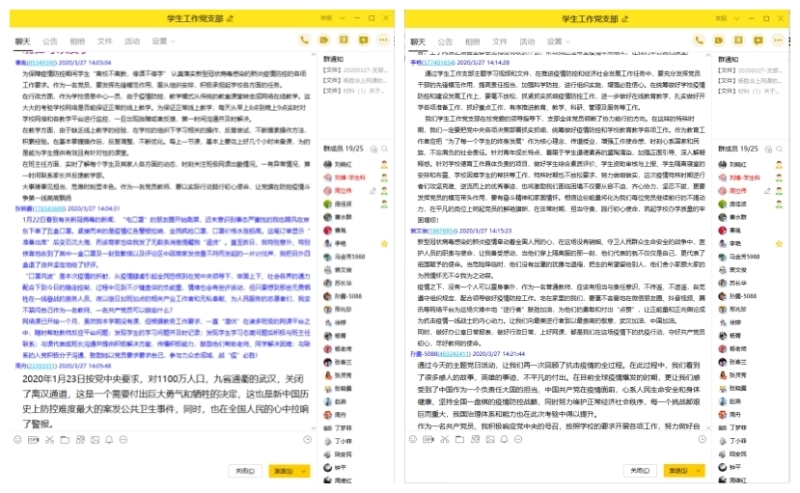Click the star badge in left member list
This screenshot has height=493, width=800.
pos(384,244)
